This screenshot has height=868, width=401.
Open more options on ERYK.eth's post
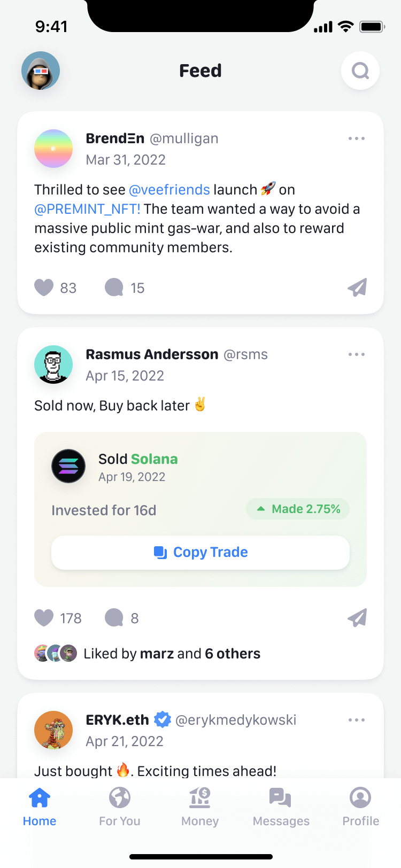[x=357, y=720]
